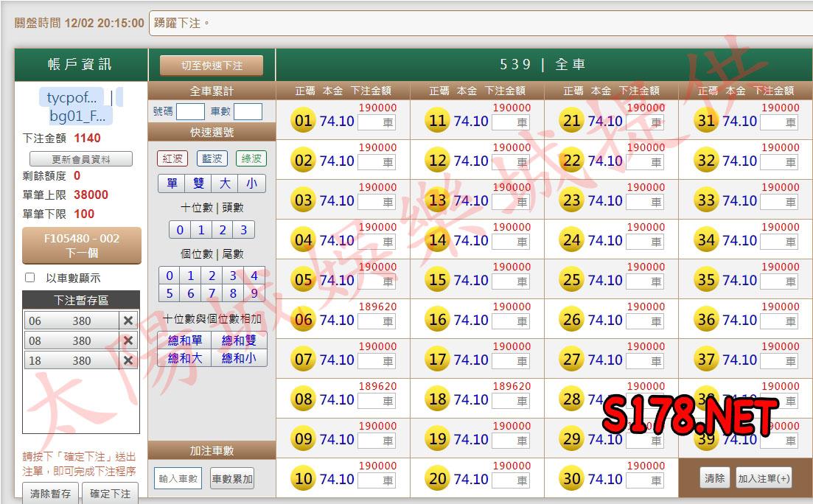This screenshot has height=504, width=813.
Task: Select account name tycpof... in 帳戶資訊
Action: (71, 97)
